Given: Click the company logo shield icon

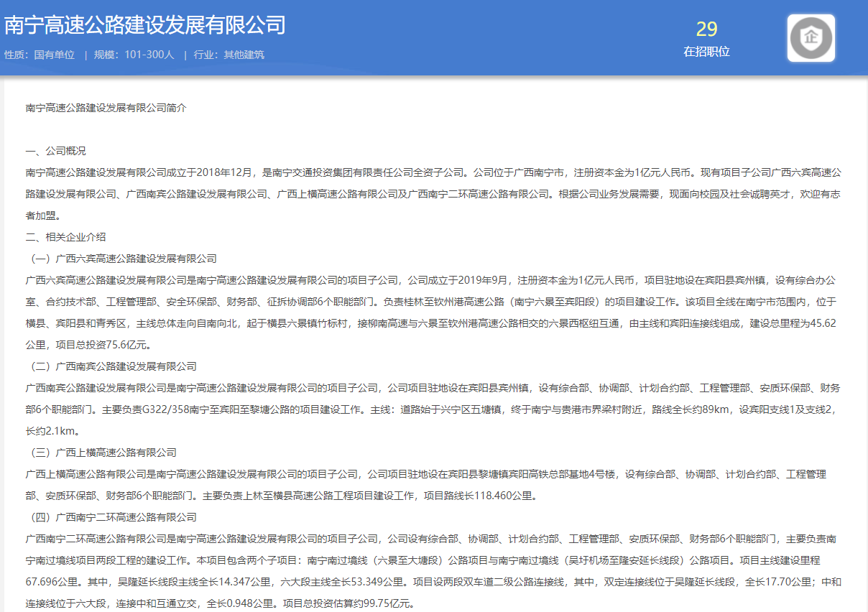Looking at the screenshot, I should [x=811, y=38].
